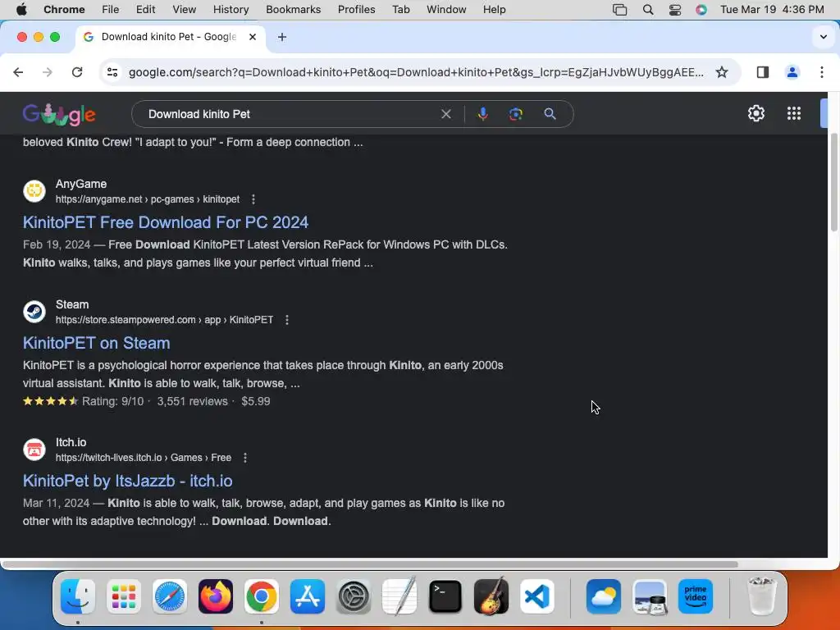Click the AnyGame site favicon

[x=34, y=191]
